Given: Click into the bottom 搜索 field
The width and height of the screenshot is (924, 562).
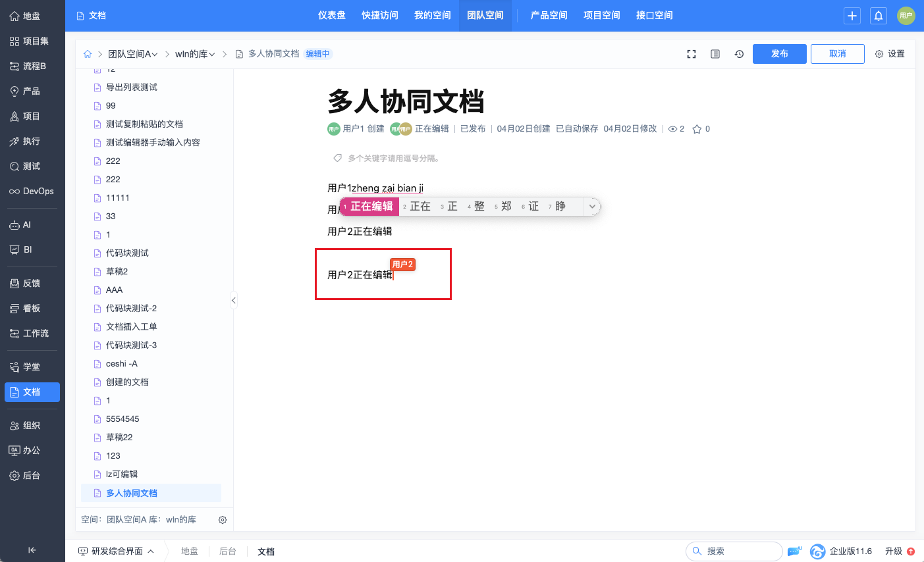Looking at the screenshot, I should (734, 551).
